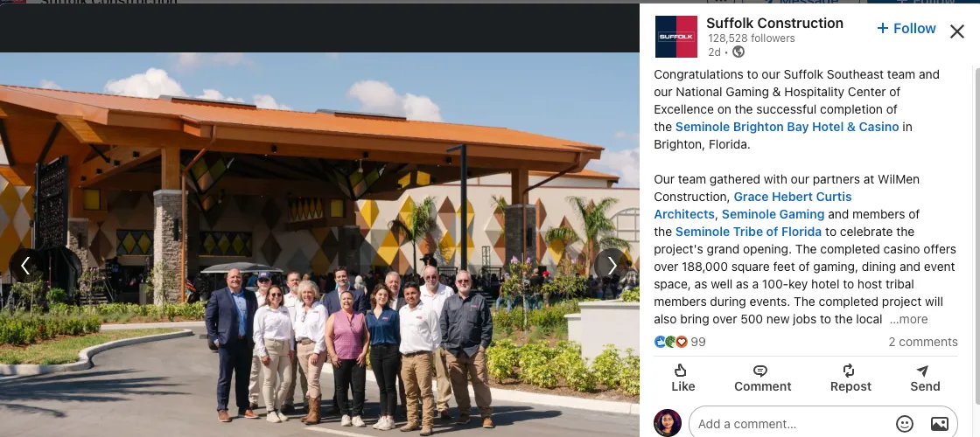Send this post via the Send icon
This screenshot has height=437, width=980.
point(924,378)
